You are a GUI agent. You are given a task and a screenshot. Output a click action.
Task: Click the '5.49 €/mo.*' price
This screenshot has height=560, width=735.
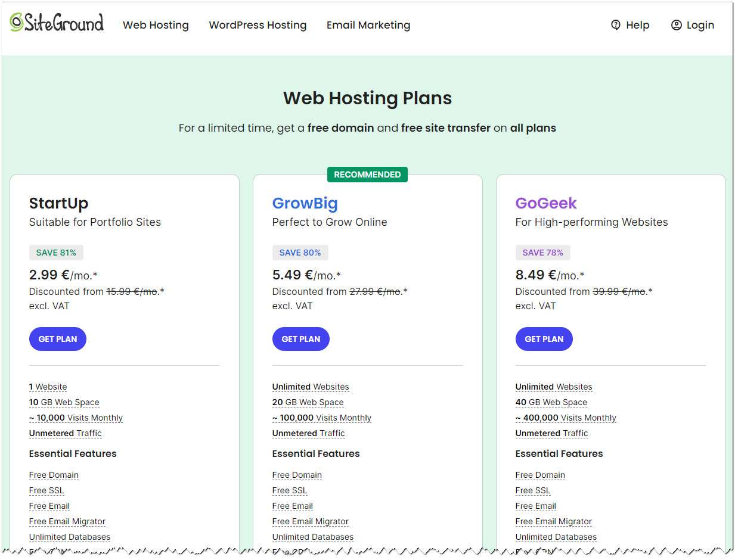tap(306, 275)
